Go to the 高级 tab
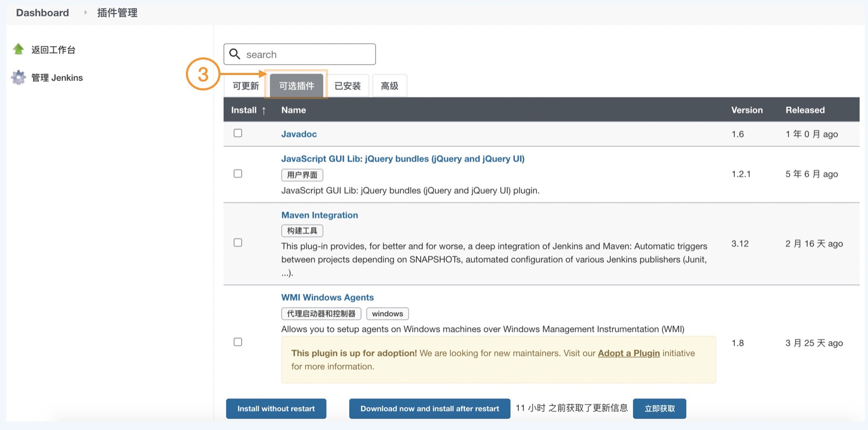Viewport: 868px width, 430px height. 389,86
